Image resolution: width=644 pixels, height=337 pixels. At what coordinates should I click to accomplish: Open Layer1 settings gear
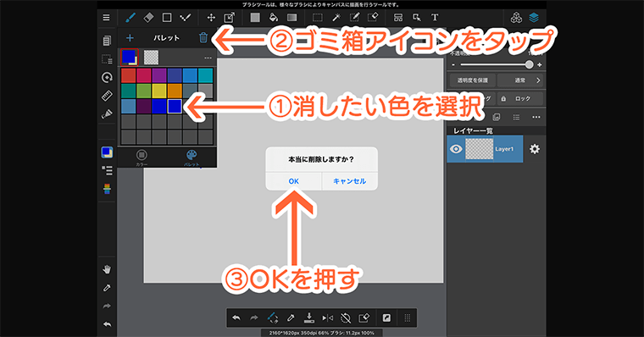(x=535, y=149)
